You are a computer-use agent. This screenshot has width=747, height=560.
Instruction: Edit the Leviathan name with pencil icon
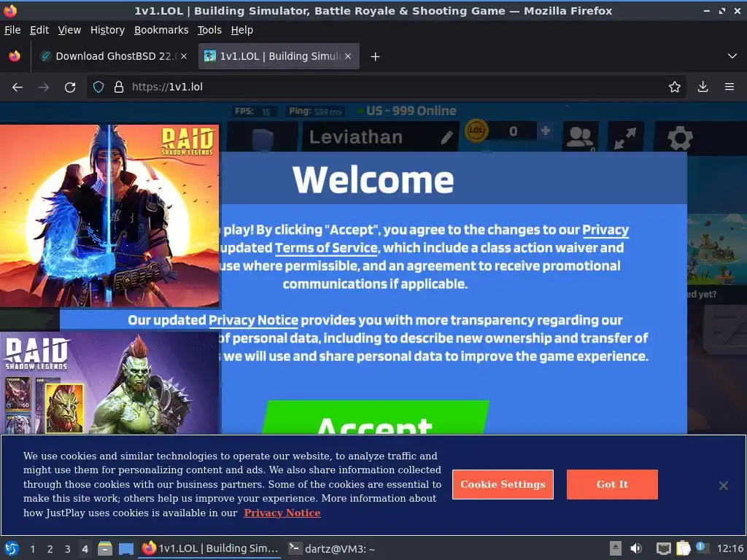coord(447,138)
